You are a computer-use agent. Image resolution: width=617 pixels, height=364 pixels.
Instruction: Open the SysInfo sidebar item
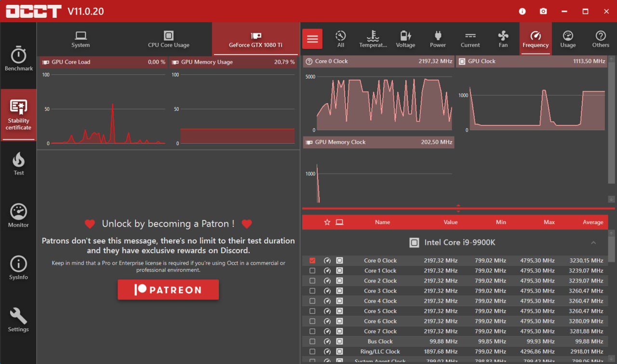[x=18, y=268]
